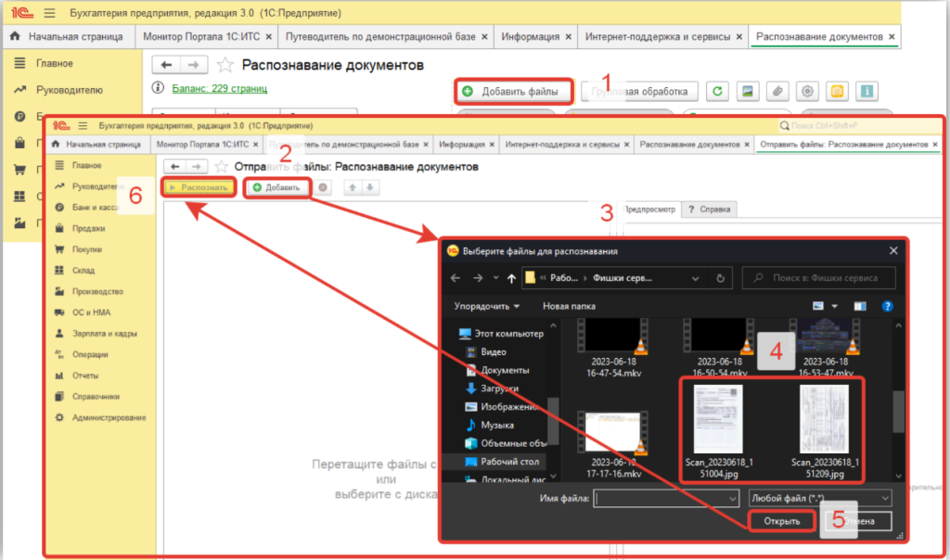The height and width of the screenshot is (560, 950).
Task: Click the Добавить файлы button
Action: (x=512, y=92)
